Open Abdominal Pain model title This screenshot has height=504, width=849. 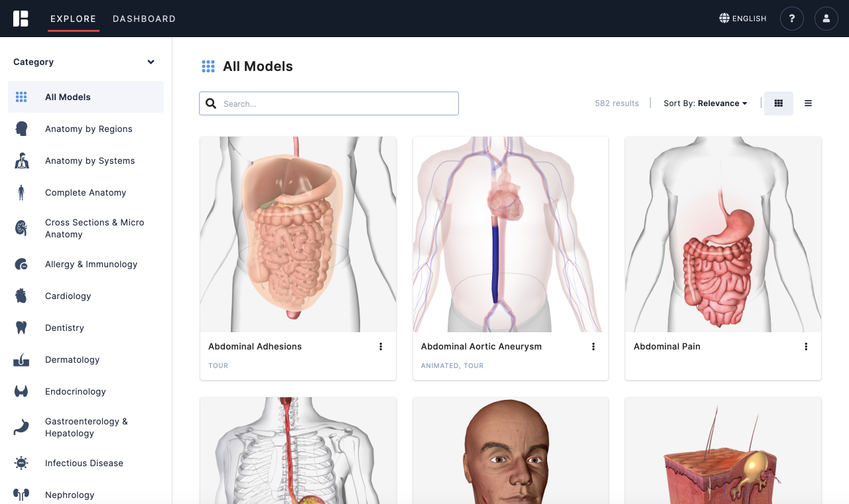pyautogui.click(x=667, y=346)
